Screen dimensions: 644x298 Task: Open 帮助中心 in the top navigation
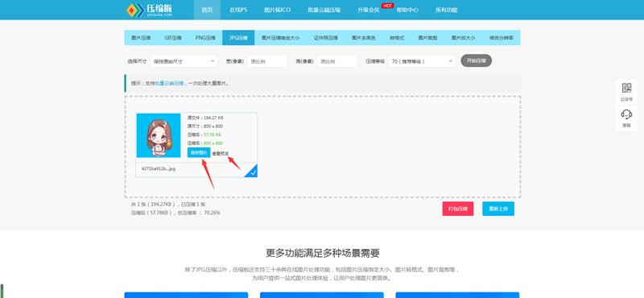point(407,10)
